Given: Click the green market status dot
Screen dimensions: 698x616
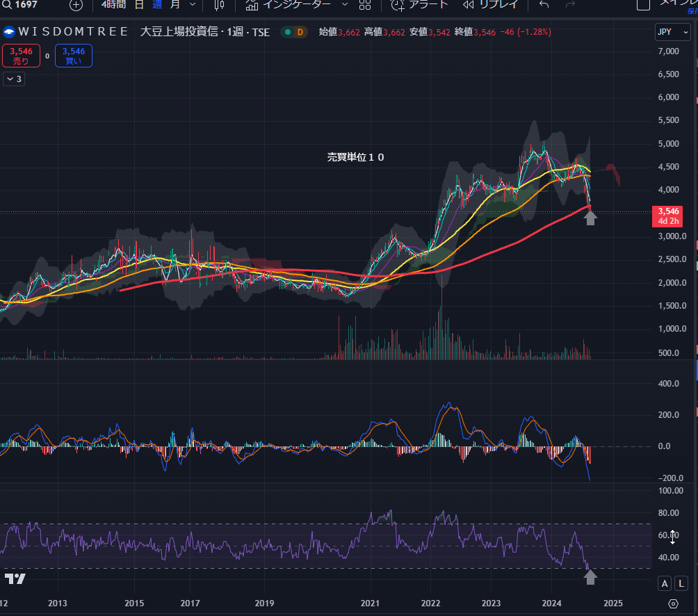Looking at the screenshot, I should tap(288, 32).
